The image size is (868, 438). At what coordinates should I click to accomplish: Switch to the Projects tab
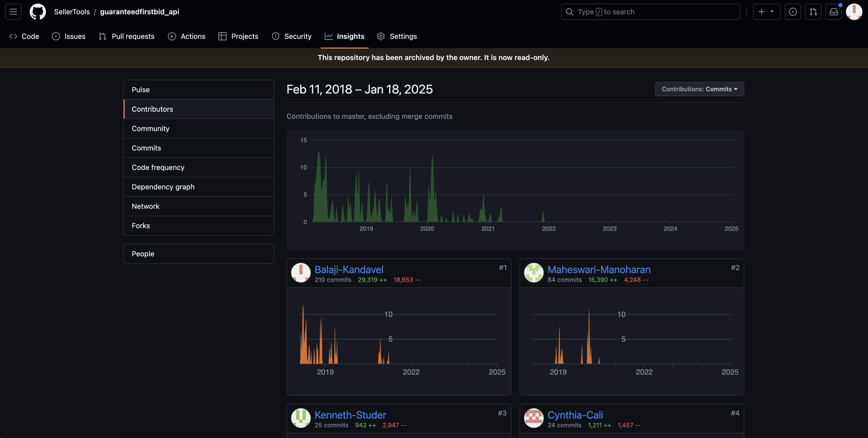click(238, 37)
